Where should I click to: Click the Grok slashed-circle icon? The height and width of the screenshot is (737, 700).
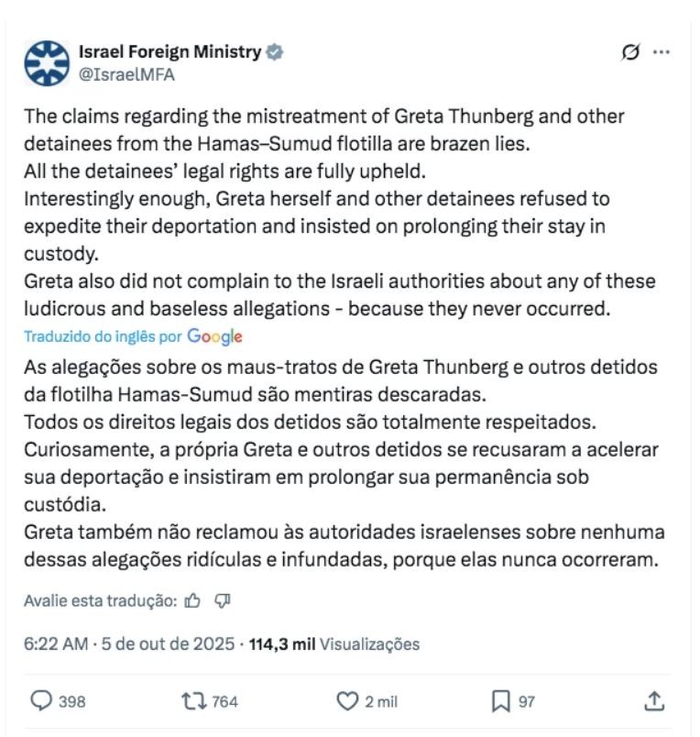(630, 53)
